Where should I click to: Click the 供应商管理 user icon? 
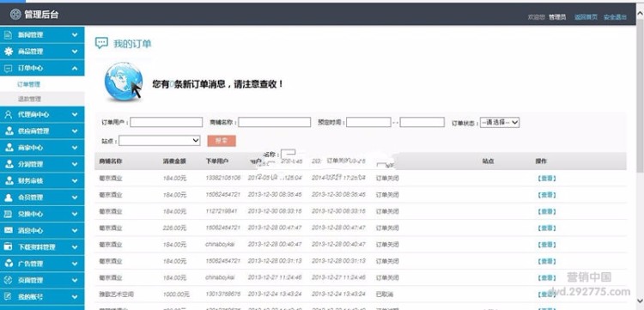pyautogui.click(x=9, y=131)
